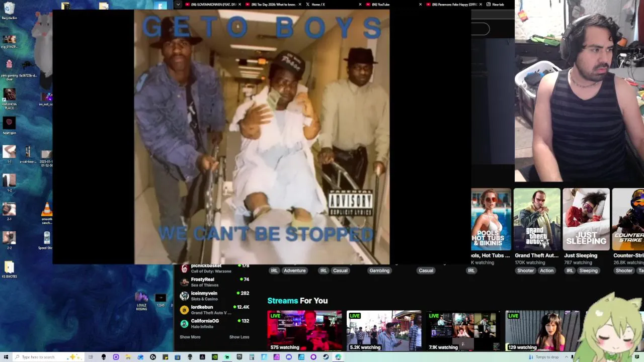This screenshot has width=644, height=362.
Task: Click the Geto Boys album cover image
Action: (262, 137)
